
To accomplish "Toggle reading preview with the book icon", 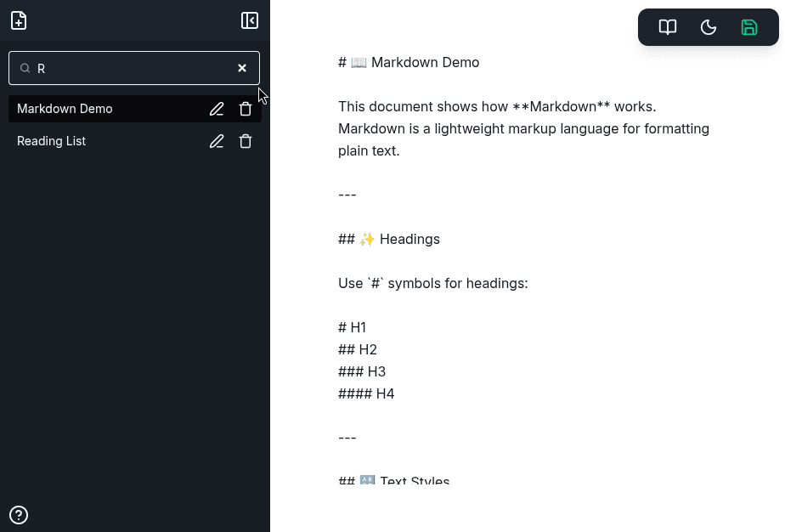I will point(667,26).
